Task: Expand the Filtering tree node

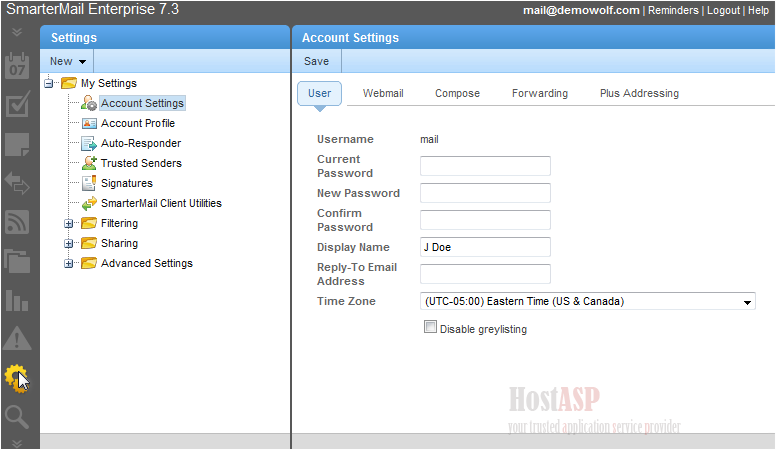Action: [x=69, y=224]
